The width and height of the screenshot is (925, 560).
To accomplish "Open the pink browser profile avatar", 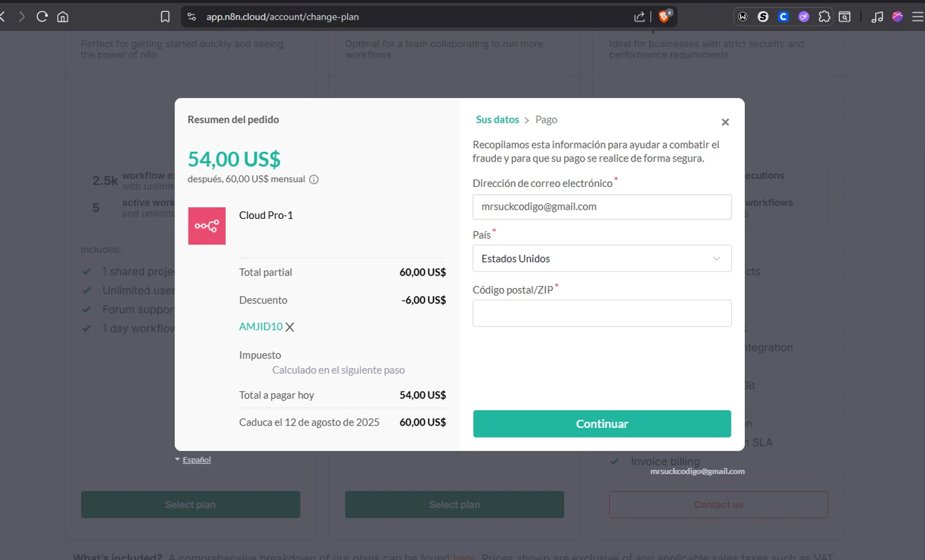I will (x=898, y=17).
